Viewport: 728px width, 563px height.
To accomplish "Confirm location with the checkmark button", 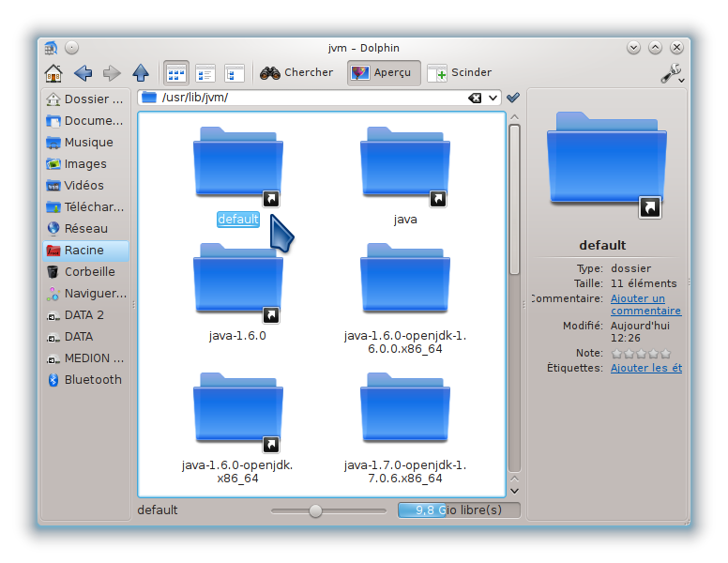I will (x=513, y=98).
